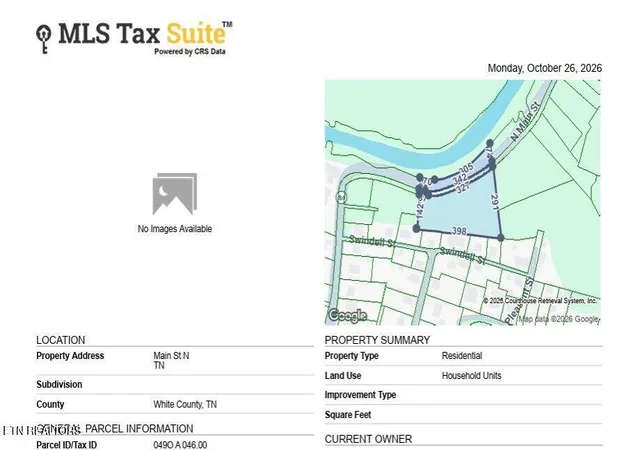Image resolution: width=640 pixels, height=450 pixels.
Task: Click the Courthouse Retrieval System copyright notice
Action: point(540,301)
